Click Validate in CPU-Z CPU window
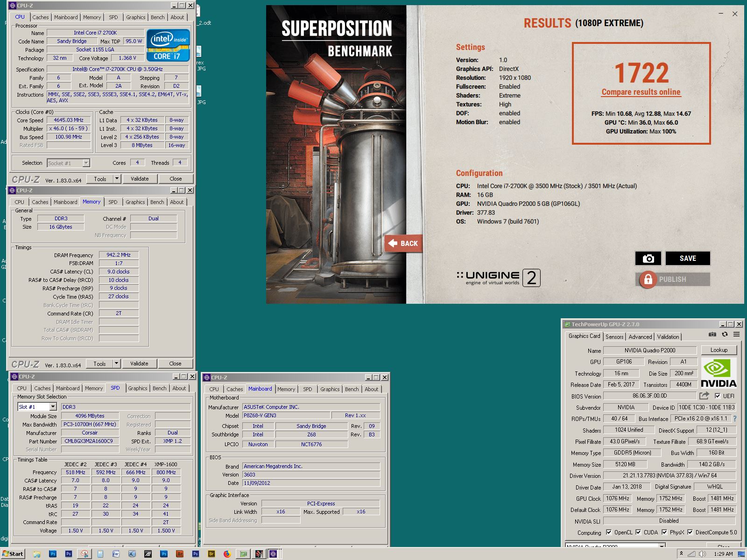Viewport: 747px width, 560px height. [x=140, y=179]
